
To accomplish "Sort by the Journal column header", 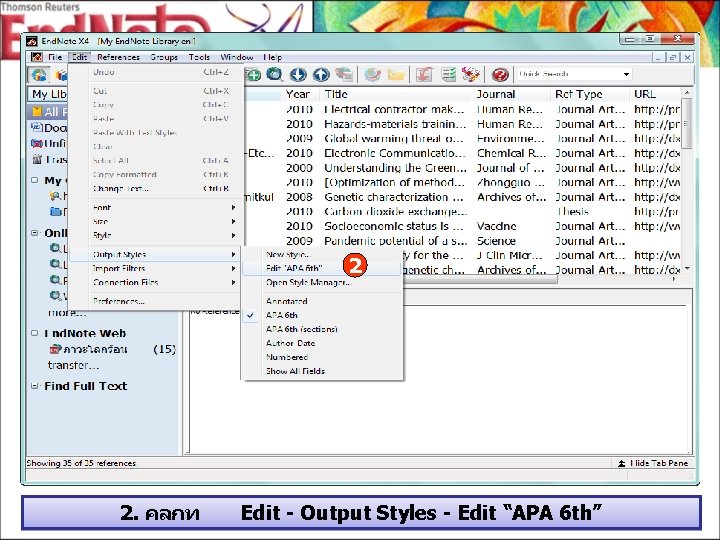I will click(x=512, y=94).
